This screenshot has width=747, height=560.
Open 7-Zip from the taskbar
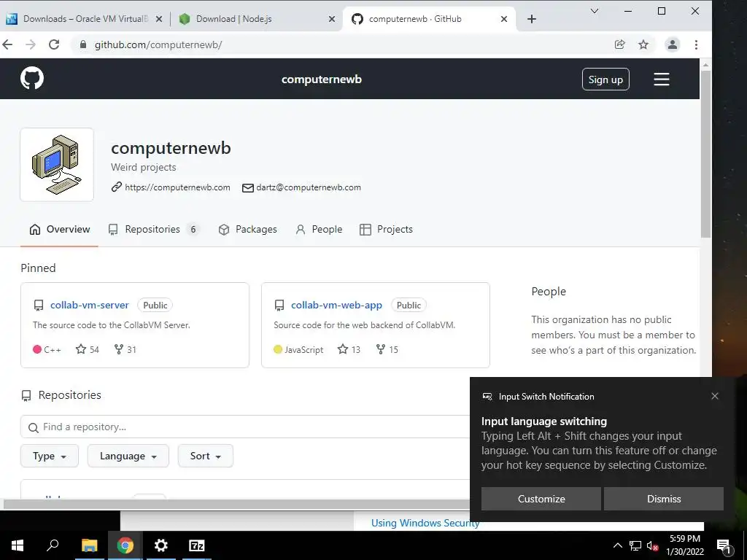[x=196, y=545]
